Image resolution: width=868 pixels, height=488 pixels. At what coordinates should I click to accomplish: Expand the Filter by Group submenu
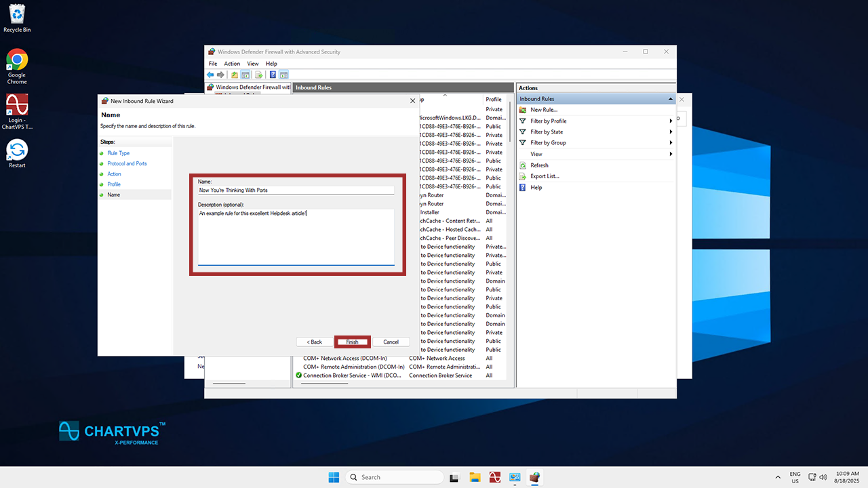tap(671, 143)
